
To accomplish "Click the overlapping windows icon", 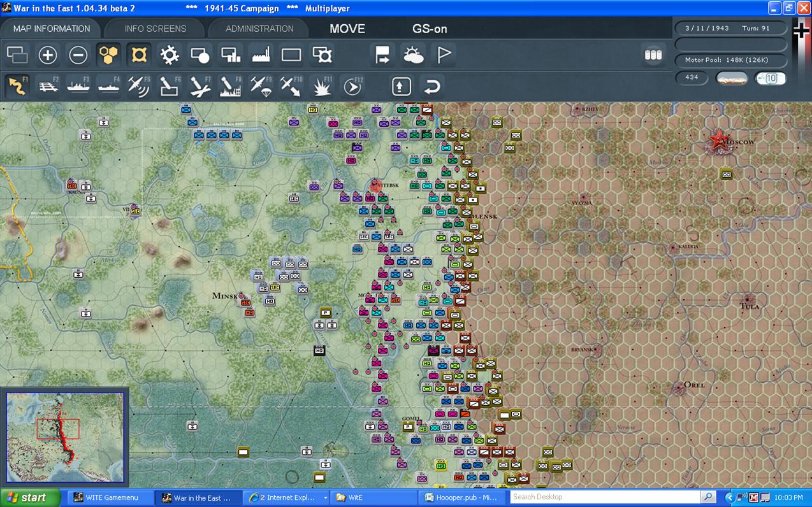I will click(x=17, y=55).
